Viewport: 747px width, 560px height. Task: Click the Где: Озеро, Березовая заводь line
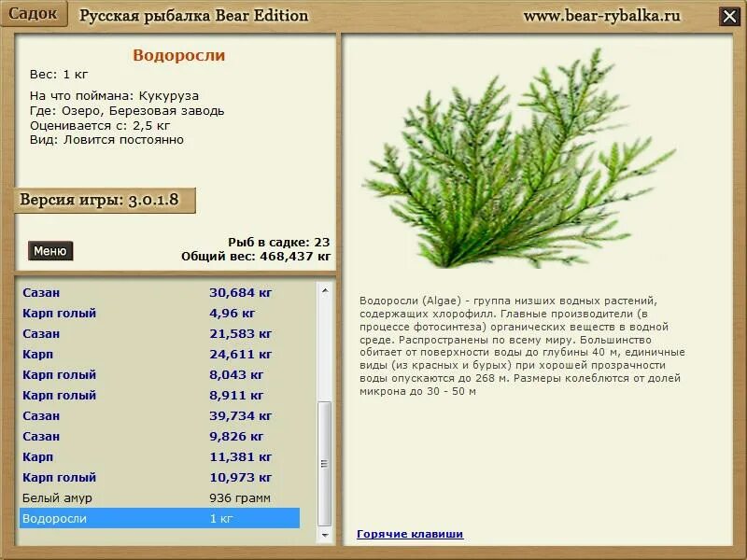pos(127,111)
